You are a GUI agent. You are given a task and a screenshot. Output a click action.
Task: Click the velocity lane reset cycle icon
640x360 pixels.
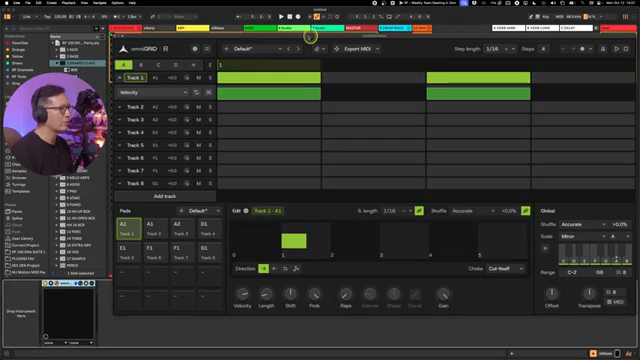tap(196, 93)
